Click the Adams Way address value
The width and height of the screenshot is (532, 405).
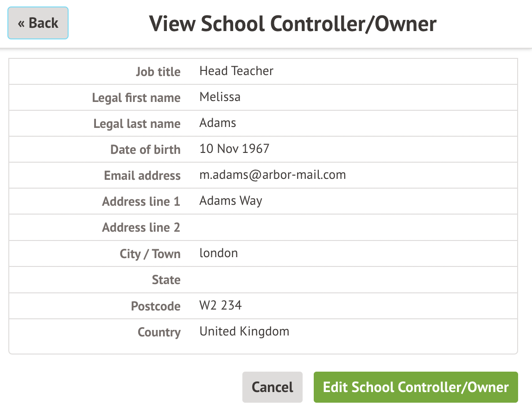coord(231,201)
